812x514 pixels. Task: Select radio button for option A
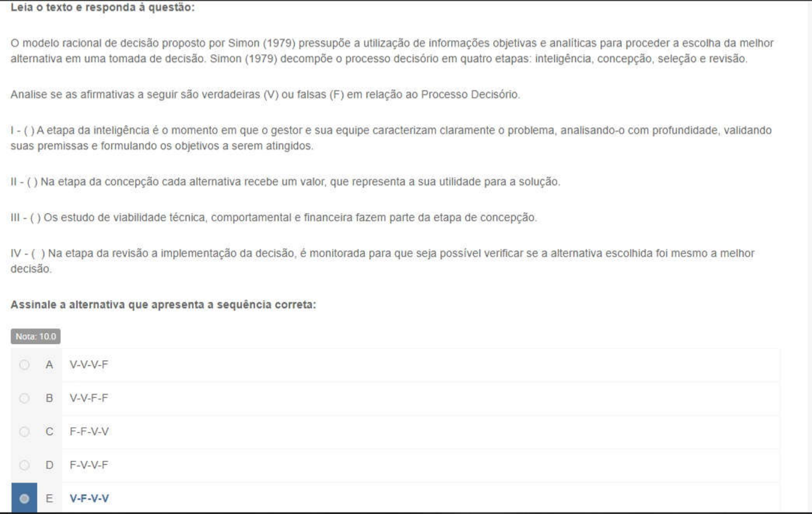pyautogui.click(x=24, y=365)
